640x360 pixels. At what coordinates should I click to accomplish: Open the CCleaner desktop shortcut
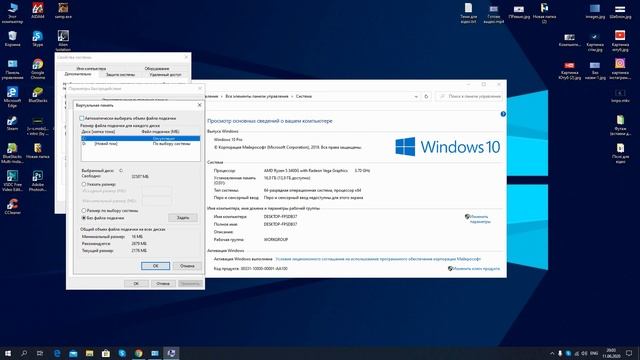(x=12, y=207)
